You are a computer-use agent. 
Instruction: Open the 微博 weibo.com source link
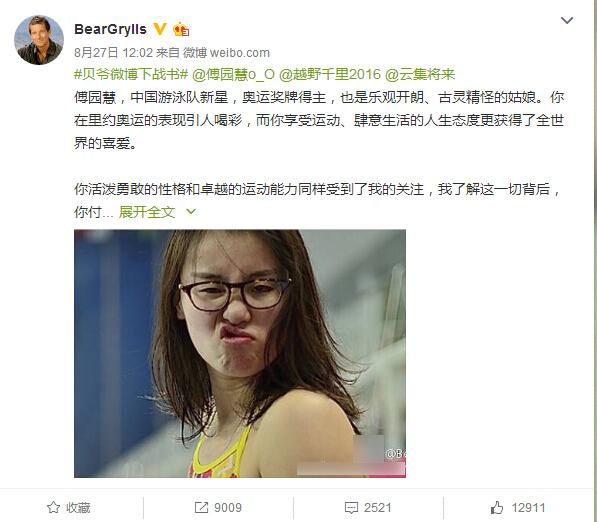226,53
